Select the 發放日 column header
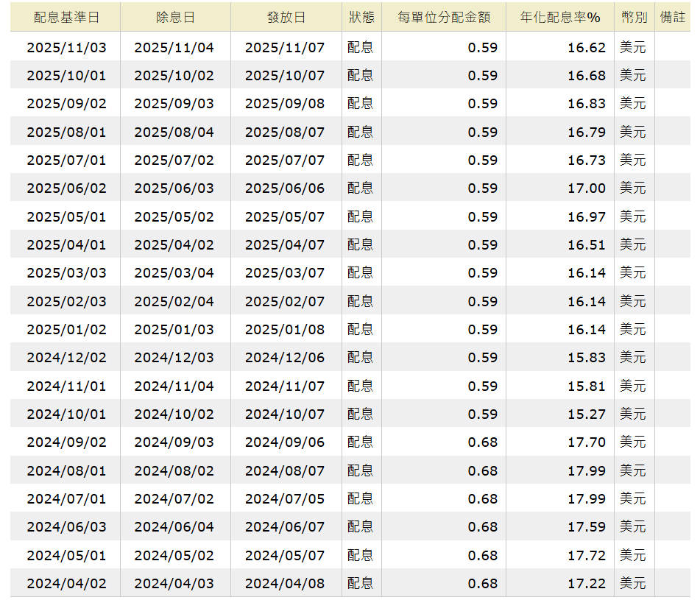 (286, 18)
